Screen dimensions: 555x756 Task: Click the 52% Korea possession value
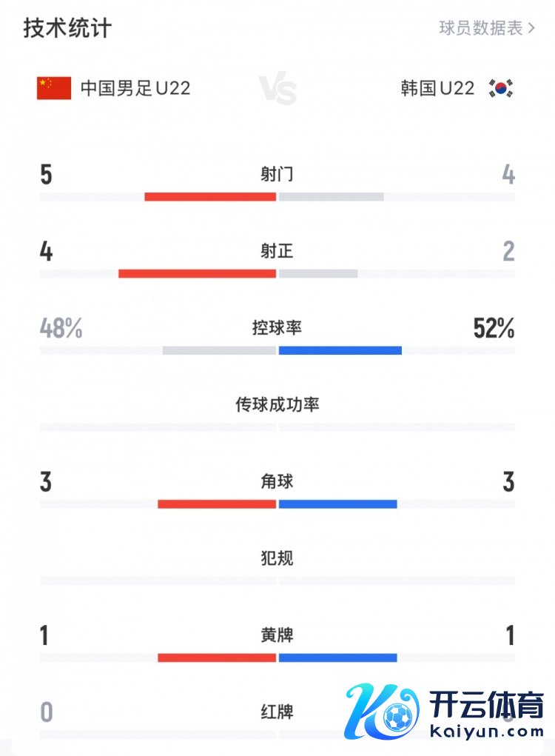pos(494,329)
